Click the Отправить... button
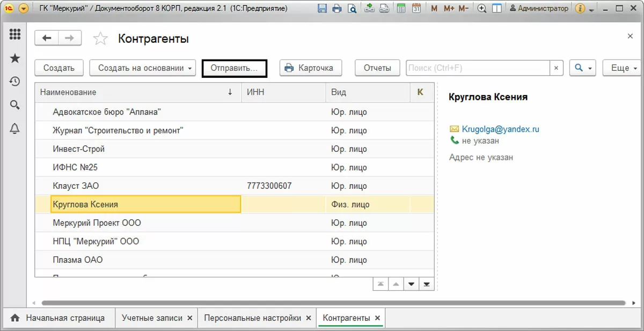 235,68
